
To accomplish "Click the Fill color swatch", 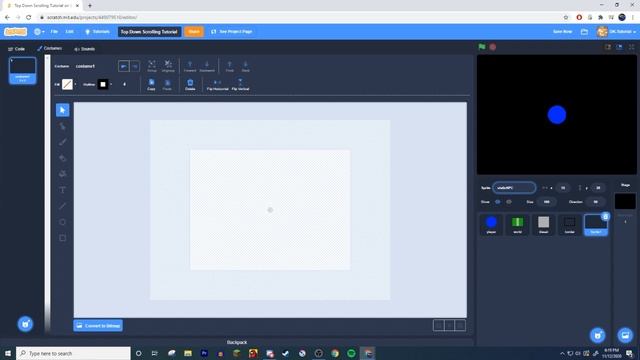I will pyautogui.click(x=67, y=84).
